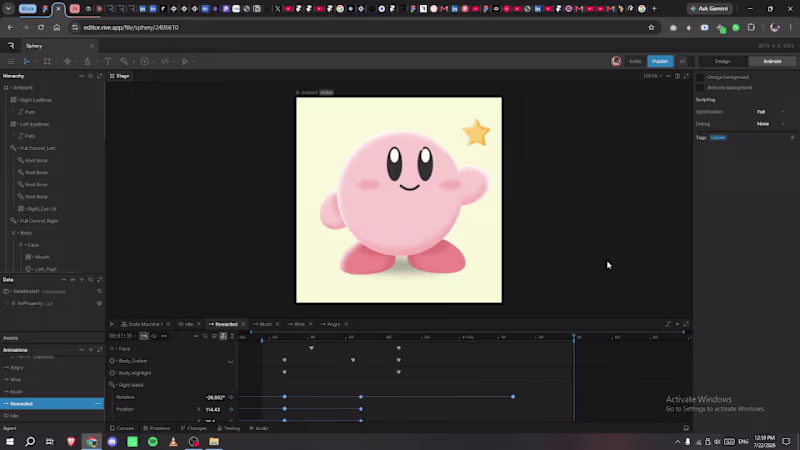Toggle the highlighted timeline graph button
The image size is (800, 450).
coord(223,336)
